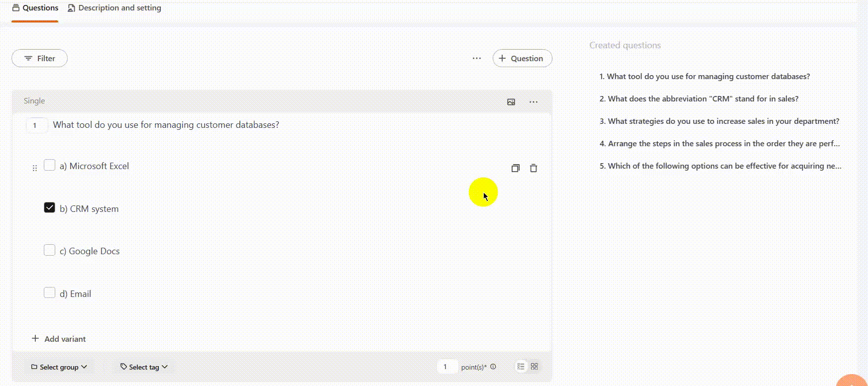Open the three-dot menu next to Question button
Image resolution: width=868 pixels, height=386 pixels.
(477, 58)
